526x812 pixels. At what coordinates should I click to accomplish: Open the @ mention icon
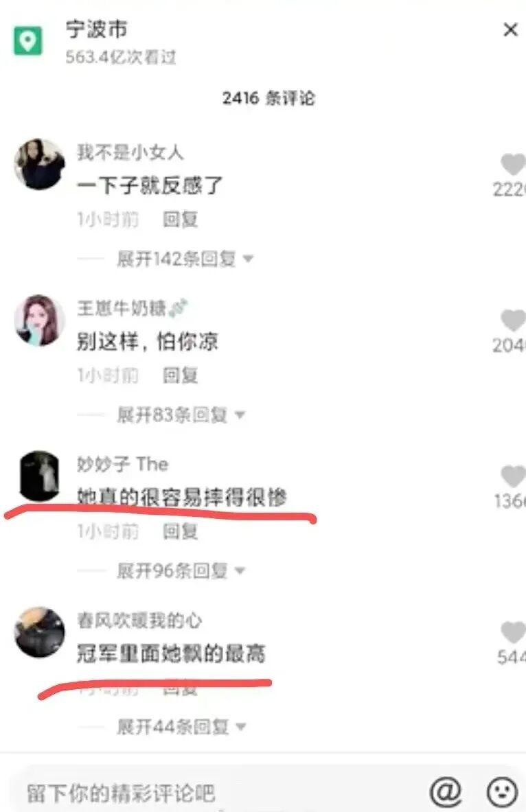point(446,791)
